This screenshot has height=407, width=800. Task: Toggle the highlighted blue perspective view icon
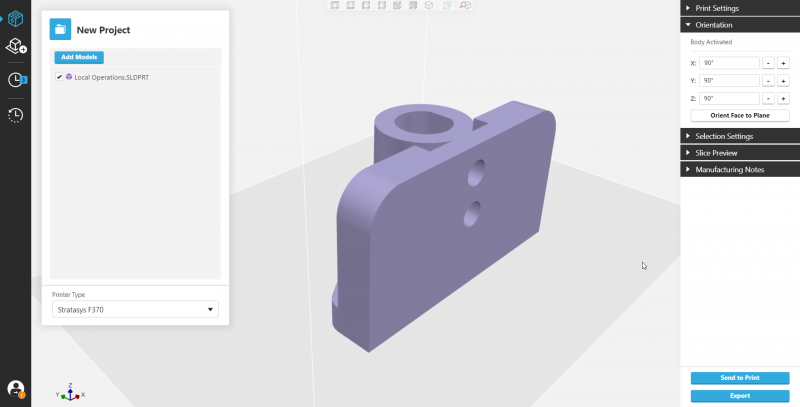click(447, 5)
